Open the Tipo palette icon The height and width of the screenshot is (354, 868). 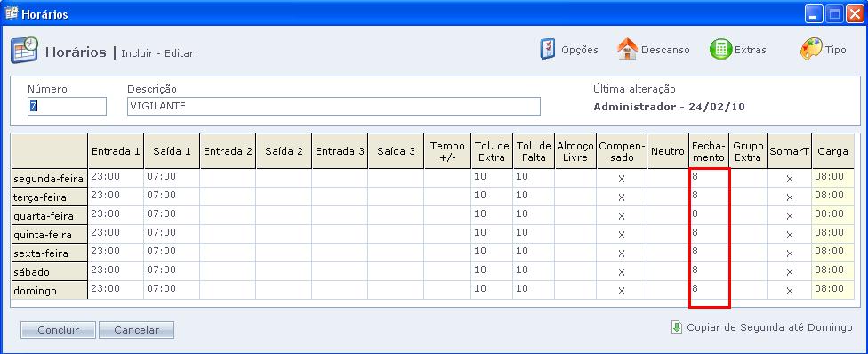point(812,49)
